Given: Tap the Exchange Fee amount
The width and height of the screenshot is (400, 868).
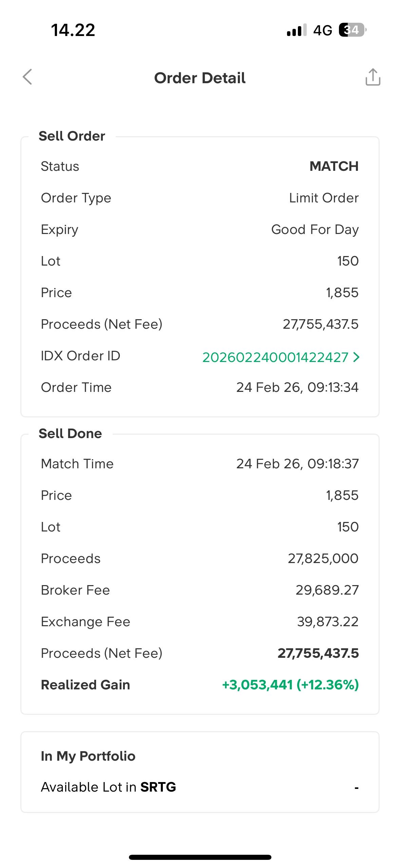Looking at the screenshot, I should pos(327,622).
